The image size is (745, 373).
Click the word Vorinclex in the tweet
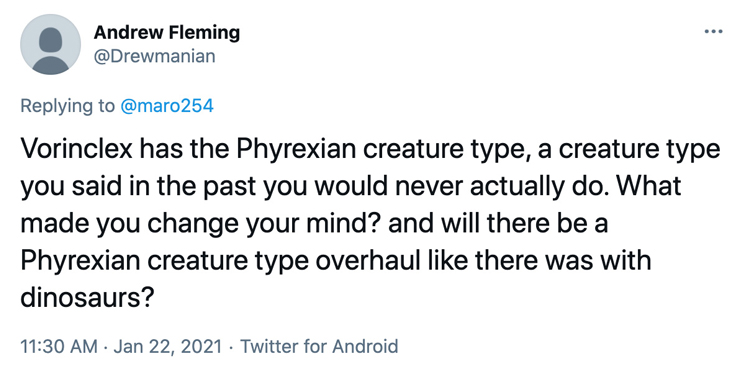coord(76,149)
